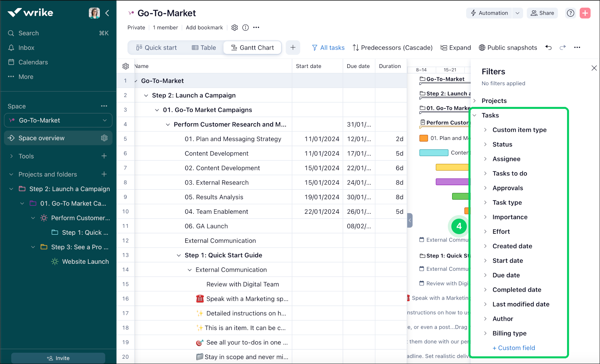Switch to the Quick start tab

click(x=156, y=48)
